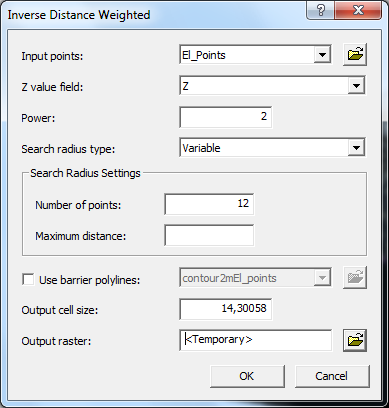Click the 'Search radius type:' label
Screen dimensions: 389x408
click(68, 149)
